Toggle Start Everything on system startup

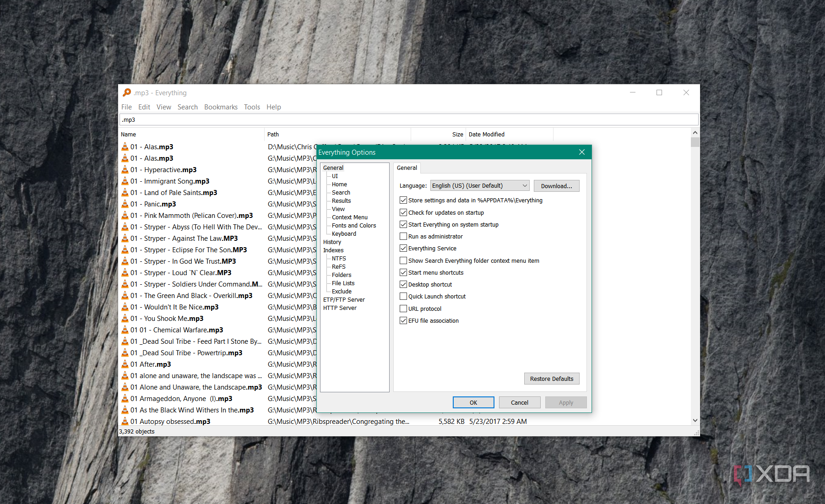click(x=403, y=224)
